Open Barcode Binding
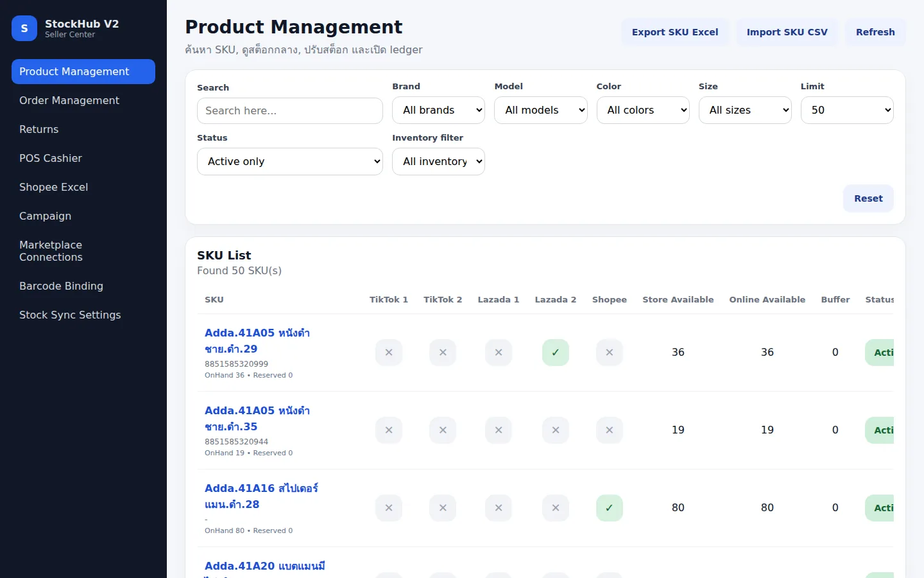This screenshot has height=578, width=924. tap(83, 286)
